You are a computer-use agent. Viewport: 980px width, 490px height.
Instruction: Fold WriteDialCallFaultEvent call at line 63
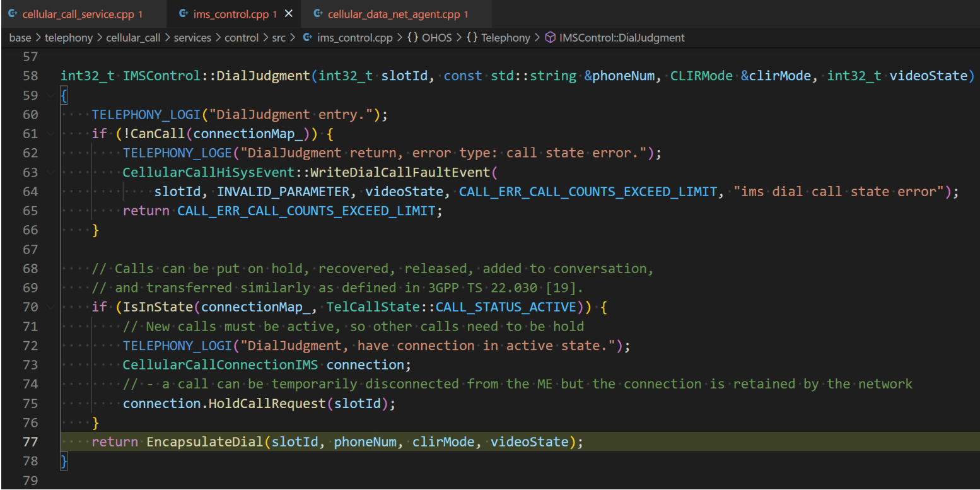click(50, 172)
